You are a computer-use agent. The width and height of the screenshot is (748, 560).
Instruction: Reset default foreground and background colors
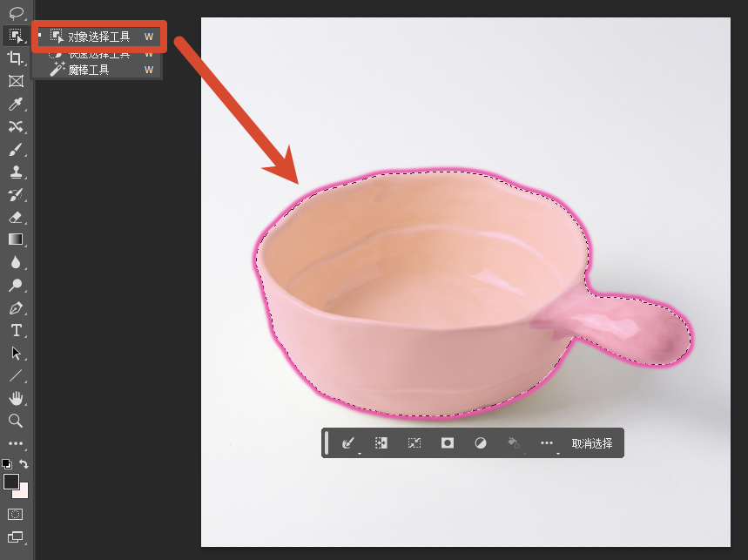click(7, 463)
